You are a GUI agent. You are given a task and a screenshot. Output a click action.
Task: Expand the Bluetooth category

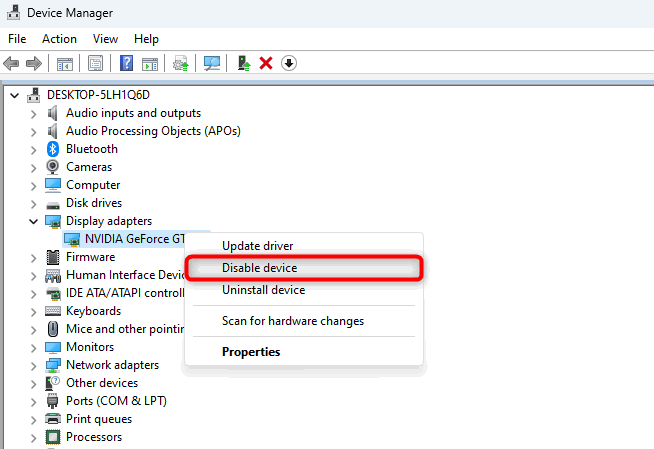(33, 150)
